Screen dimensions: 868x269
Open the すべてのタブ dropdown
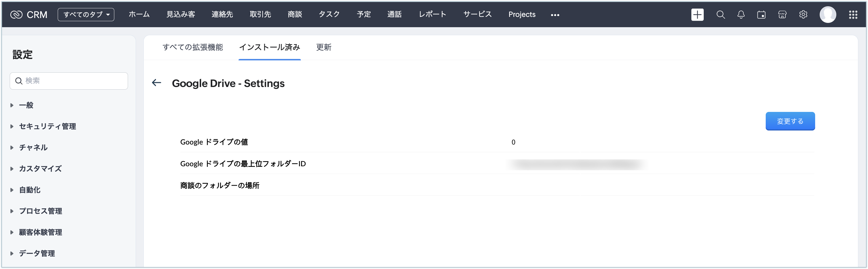(x=86, y=15)
